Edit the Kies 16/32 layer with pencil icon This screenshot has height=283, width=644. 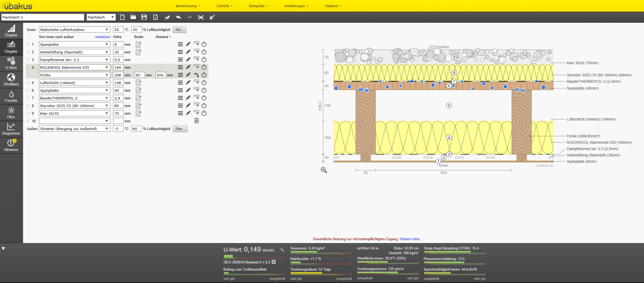(188, 113)
